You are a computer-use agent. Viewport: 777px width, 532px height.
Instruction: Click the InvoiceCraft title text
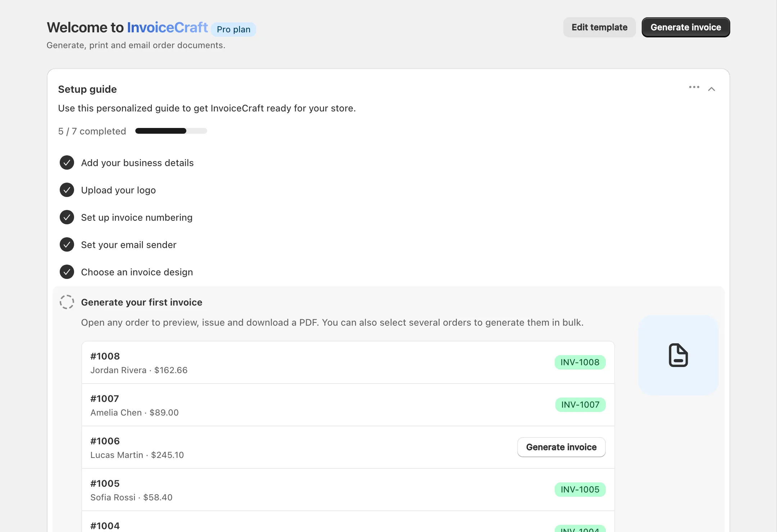(x=168, y=28)
